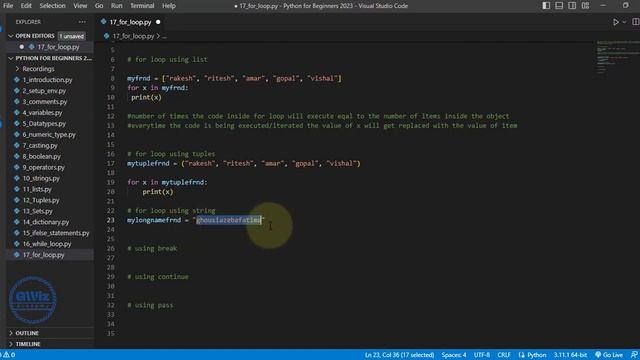
Task: Expand the Recordings folder
Action: coord(38,69)
